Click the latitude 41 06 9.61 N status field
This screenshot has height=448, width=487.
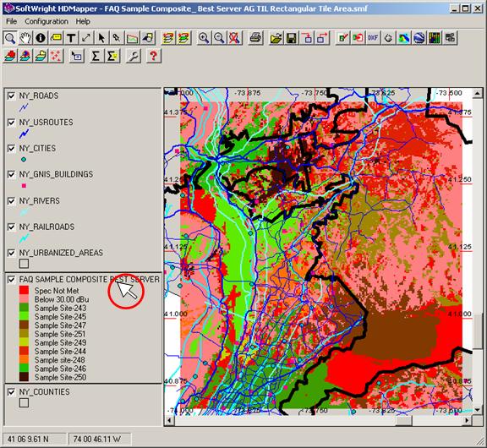pos(34,439)
